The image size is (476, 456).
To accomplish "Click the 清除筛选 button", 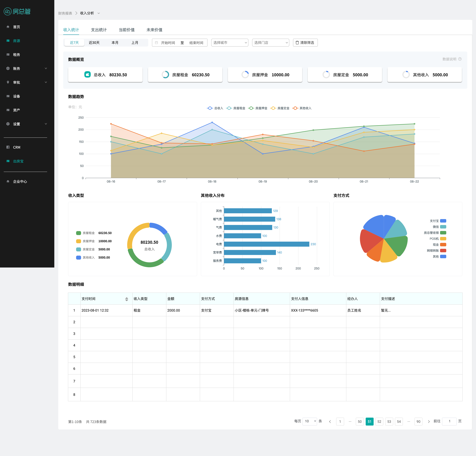I will pyautogui.click(x=305, y=43).
